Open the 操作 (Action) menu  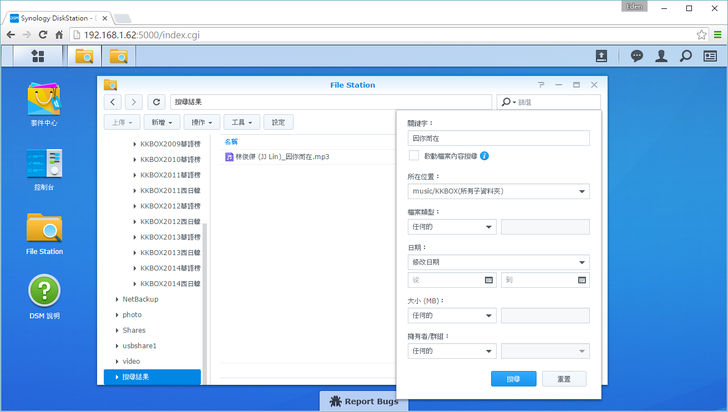point(204,122)
